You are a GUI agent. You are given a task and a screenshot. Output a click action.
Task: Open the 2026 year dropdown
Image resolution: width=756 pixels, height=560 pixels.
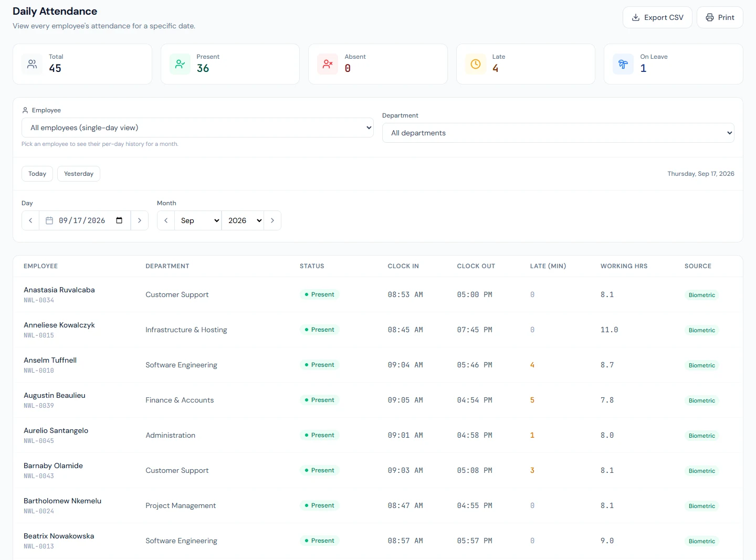243,220
